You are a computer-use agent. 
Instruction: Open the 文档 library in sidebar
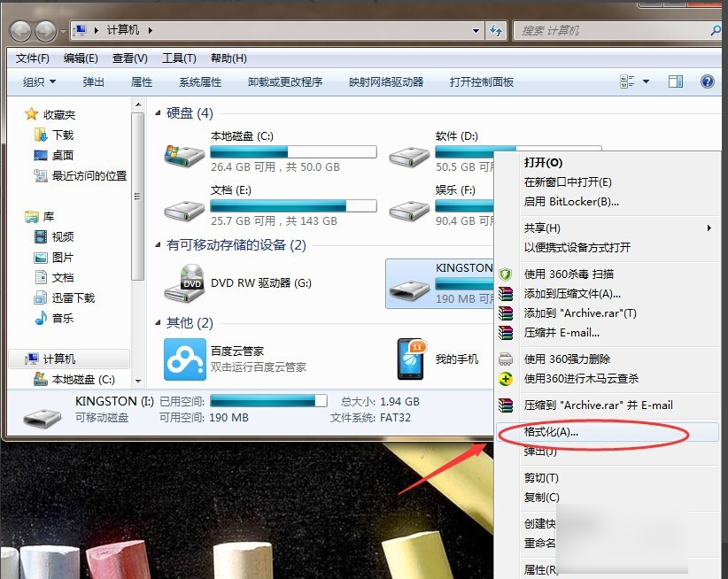click(x=54, y=277)
